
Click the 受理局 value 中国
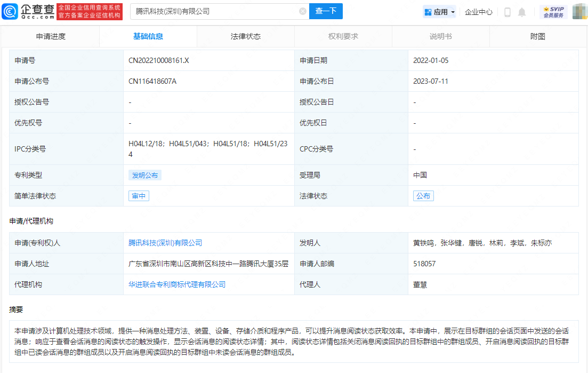pyautogui.click(x=420, y=175)
